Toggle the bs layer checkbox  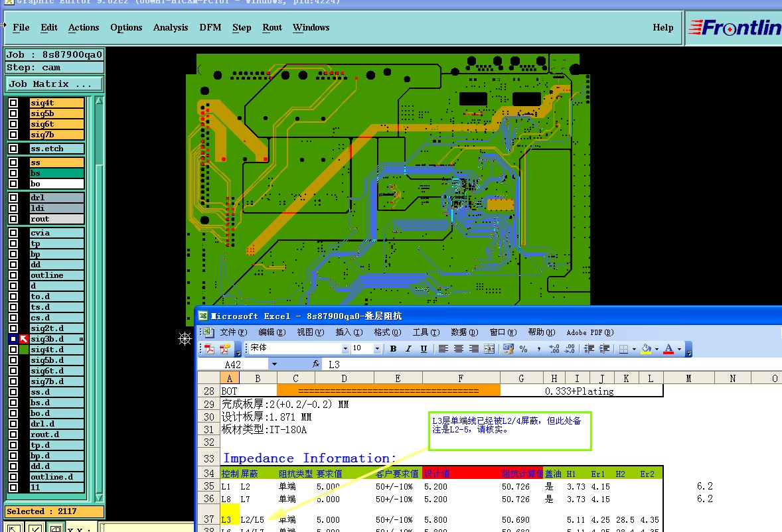(x=13, y=173)
